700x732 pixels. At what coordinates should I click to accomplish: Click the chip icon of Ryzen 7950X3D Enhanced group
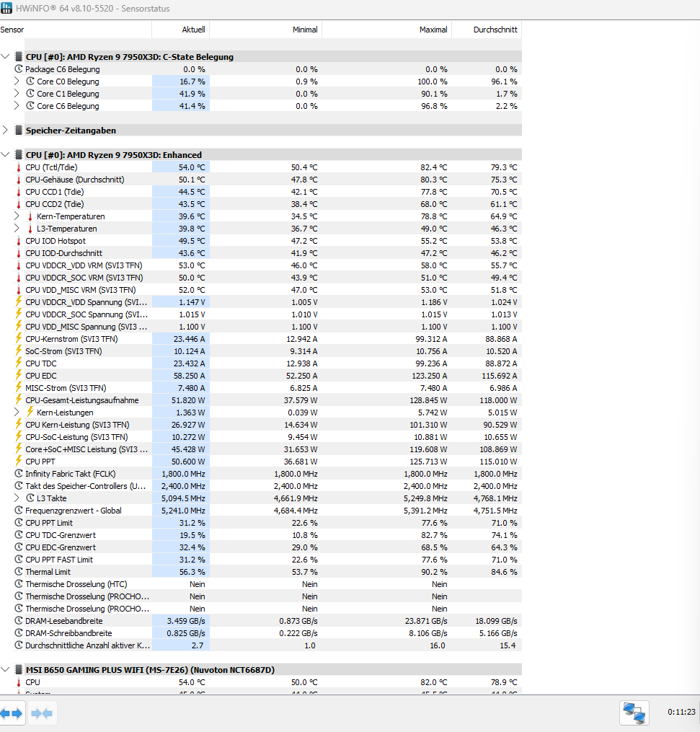click(19, 154)
